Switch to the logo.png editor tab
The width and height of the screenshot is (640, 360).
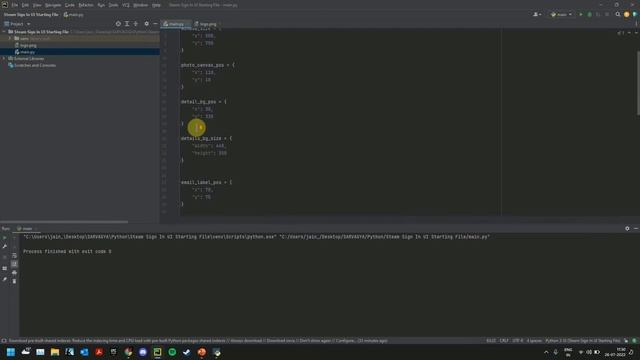point(206,24)
